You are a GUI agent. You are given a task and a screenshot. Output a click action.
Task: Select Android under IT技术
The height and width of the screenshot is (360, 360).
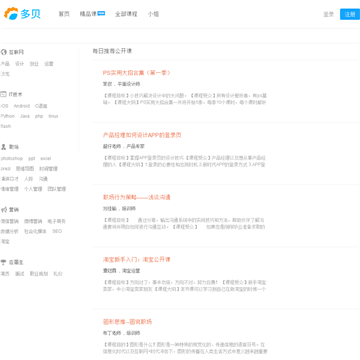tap(22, 106)
